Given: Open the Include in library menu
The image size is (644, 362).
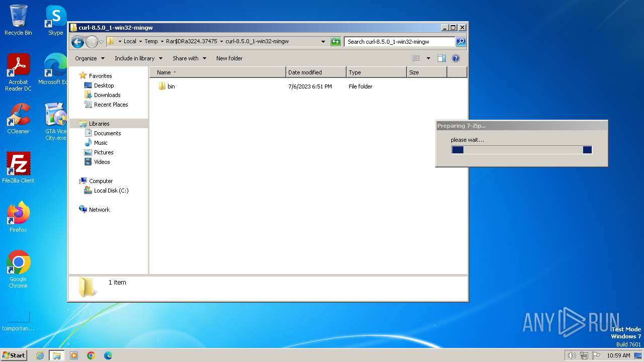Looking at the screenshot, I should click(138, 58).
